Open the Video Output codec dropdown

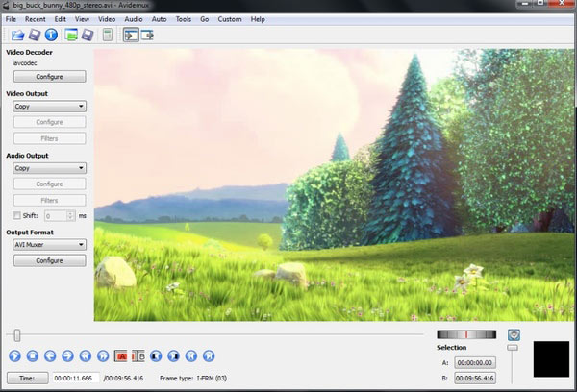click(50, 107)
